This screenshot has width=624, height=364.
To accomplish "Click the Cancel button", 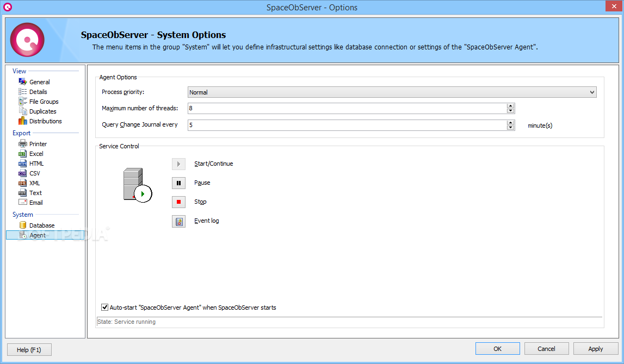I will pos(546,348).
